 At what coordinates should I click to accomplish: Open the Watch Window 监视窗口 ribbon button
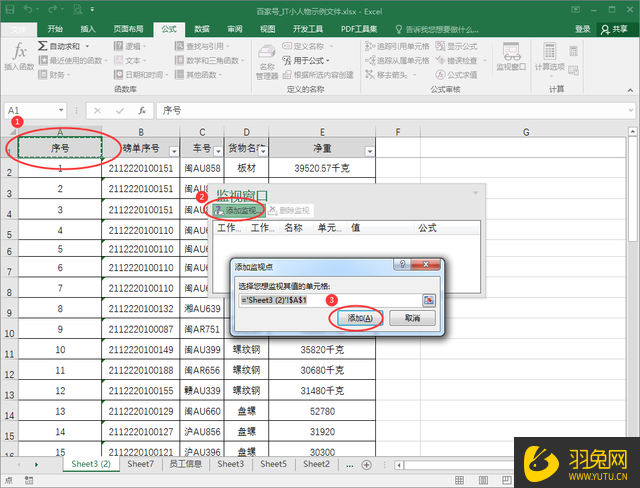[x=511, y=57]
